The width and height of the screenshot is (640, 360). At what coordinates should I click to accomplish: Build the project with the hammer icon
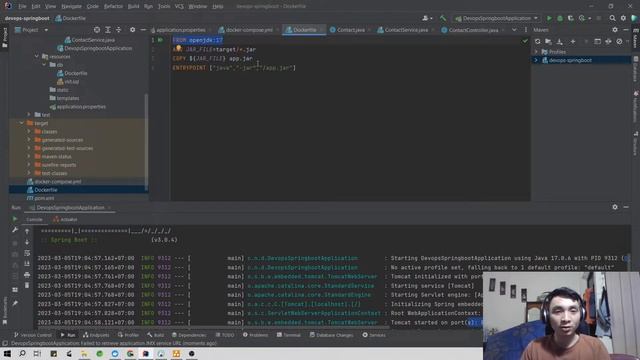click(x=443, y=18)
